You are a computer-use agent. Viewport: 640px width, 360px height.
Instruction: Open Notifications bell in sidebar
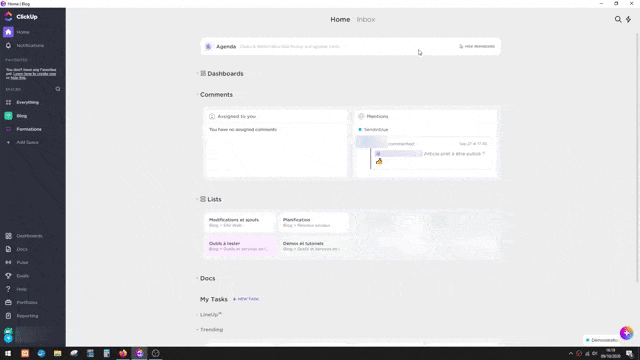pyautogui.click(x=8, y=45)
